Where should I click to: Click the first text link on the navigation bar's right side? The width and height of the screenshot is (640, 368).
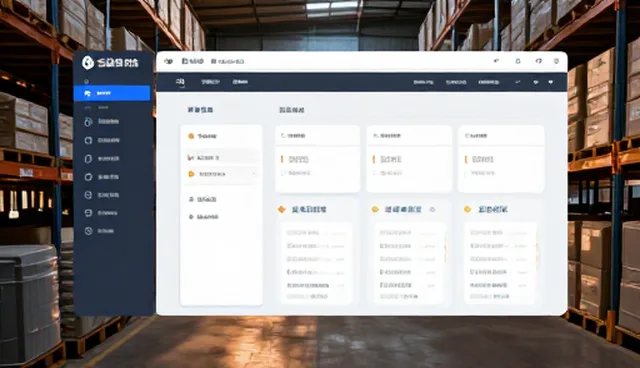click(x=423, y=82)
